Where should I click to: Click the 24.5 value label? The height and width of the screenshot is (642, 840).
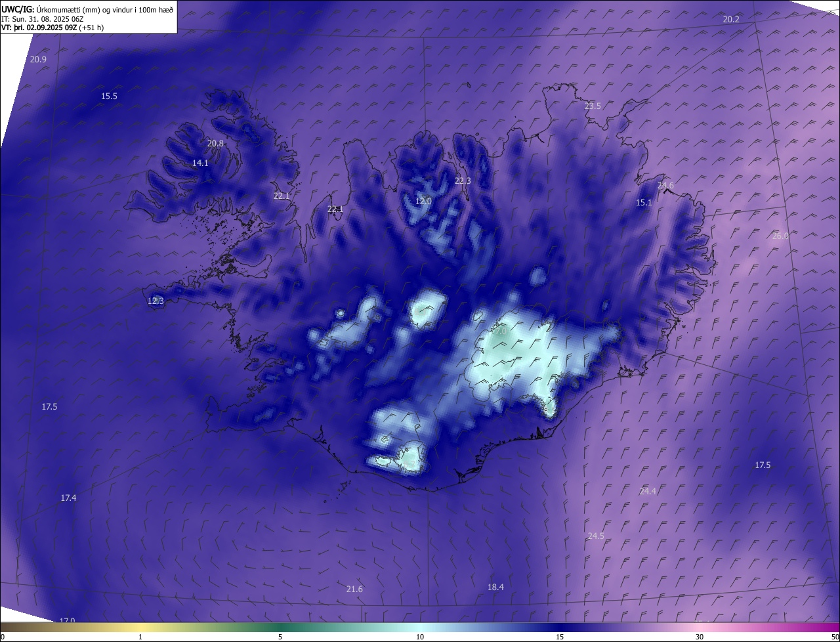coord(595,536)
